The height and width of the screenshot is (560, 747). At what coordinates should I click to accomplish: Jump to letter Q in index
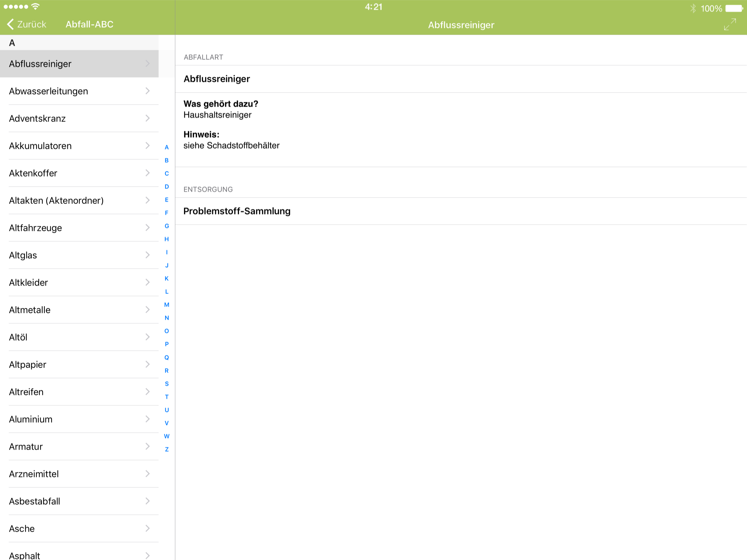pos(167,358)
